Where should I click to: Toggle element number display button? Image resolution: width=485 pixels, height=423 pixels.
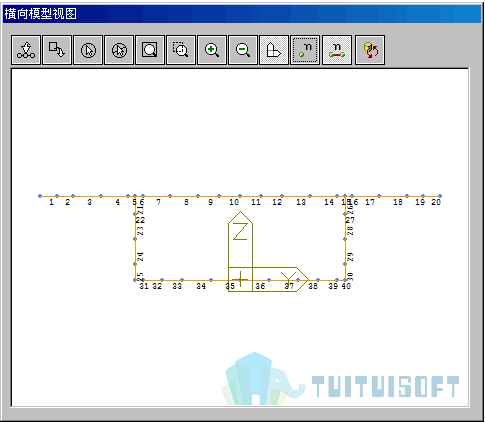pos(337,50)
